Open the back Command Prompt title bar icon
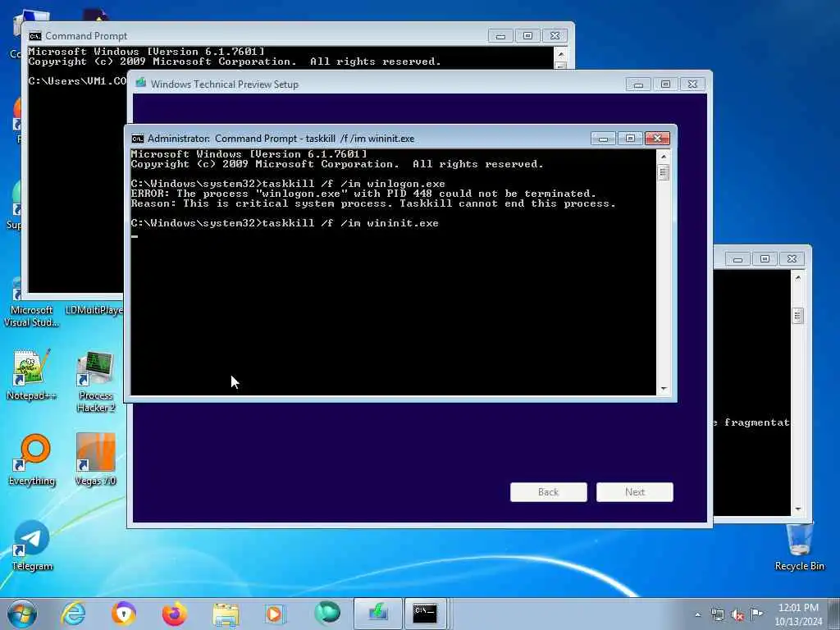The height and width of the screenshot is (630, 840). click(35, 36)
